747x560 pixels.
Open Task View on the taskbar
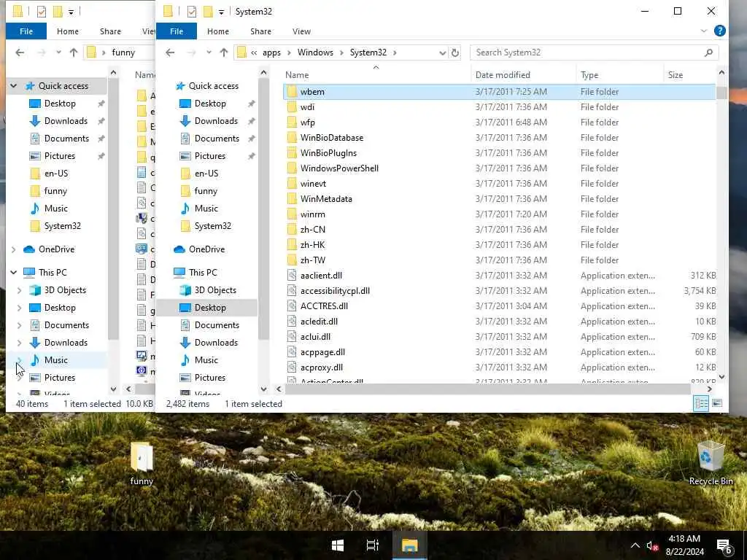tap(373, 545)
